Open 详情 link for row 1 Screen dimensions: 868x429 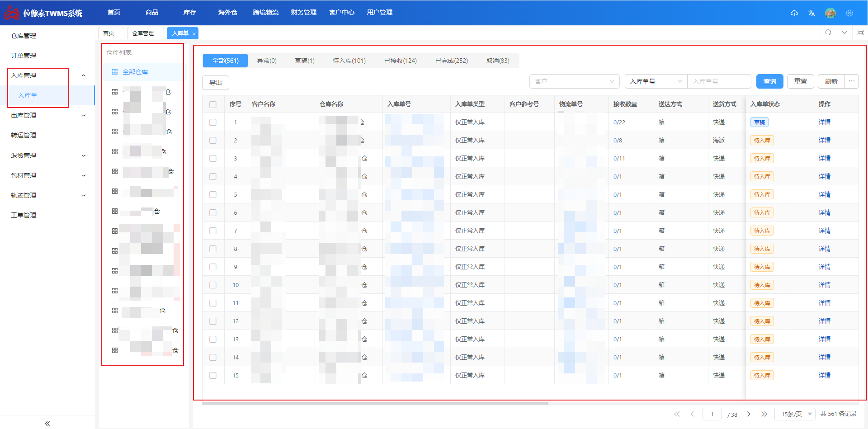pos(825,123)
